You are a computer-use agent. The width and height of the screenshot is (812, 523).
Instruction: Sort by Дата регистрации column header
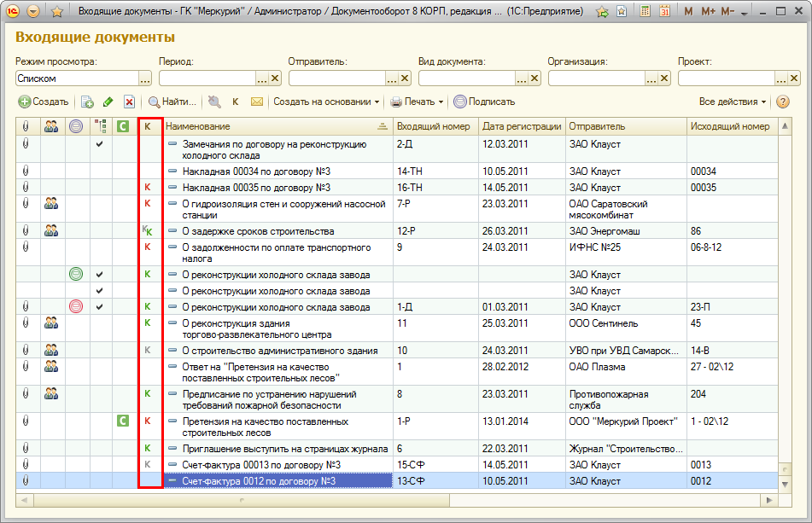tap(521, 126)
